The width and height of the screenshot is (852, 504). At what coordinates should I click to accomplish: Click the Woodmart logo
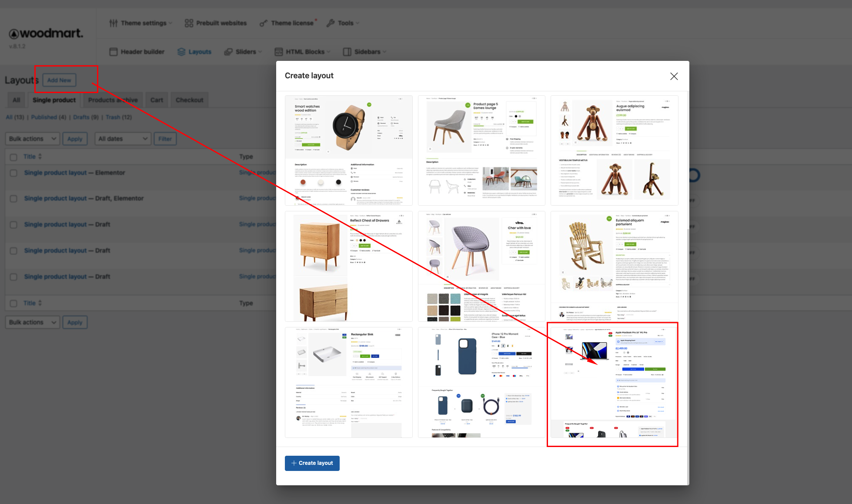(46, 33)
